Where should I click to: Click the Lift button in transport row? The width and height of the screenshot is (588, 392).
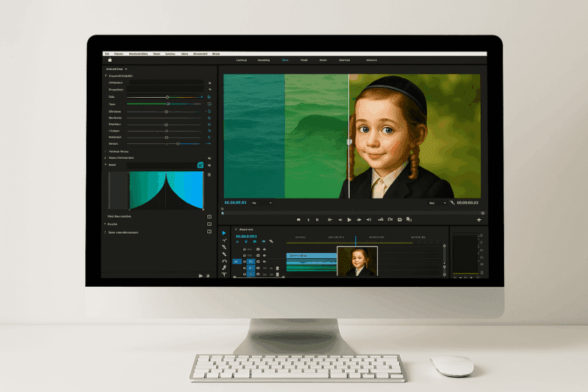coord(381,219)
